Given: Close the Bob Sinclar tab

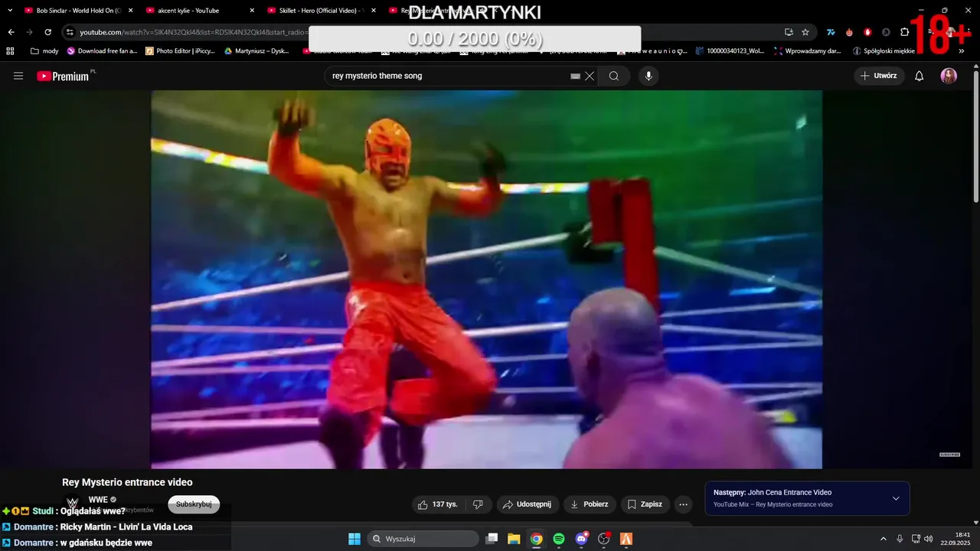Looking at the screenshot, I should (130, 11).
